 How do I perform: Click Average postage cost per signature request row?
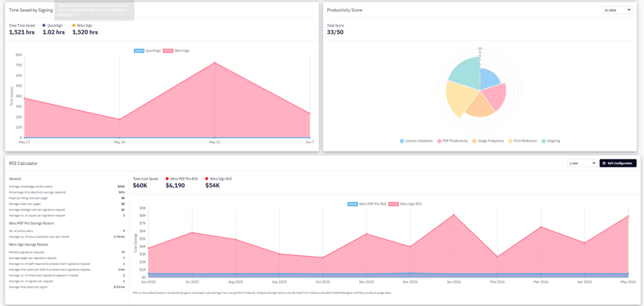pos(67,209)
